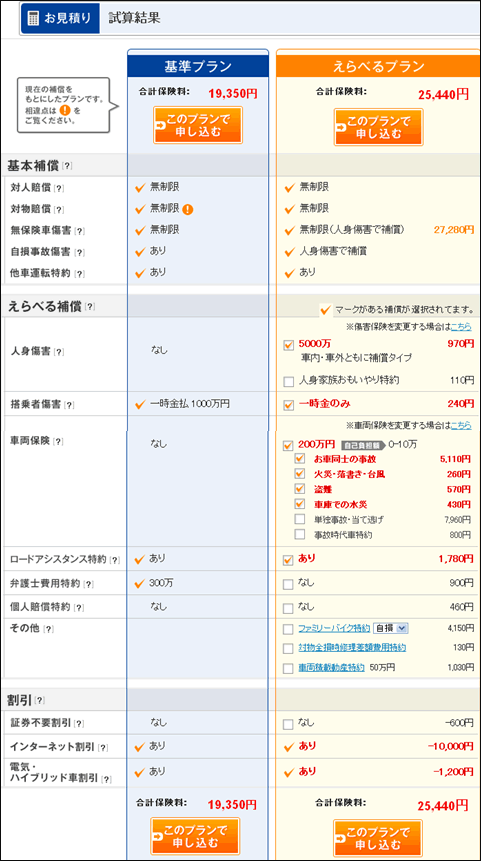Click help icon next to 車両保険

(x=58, y=441)
